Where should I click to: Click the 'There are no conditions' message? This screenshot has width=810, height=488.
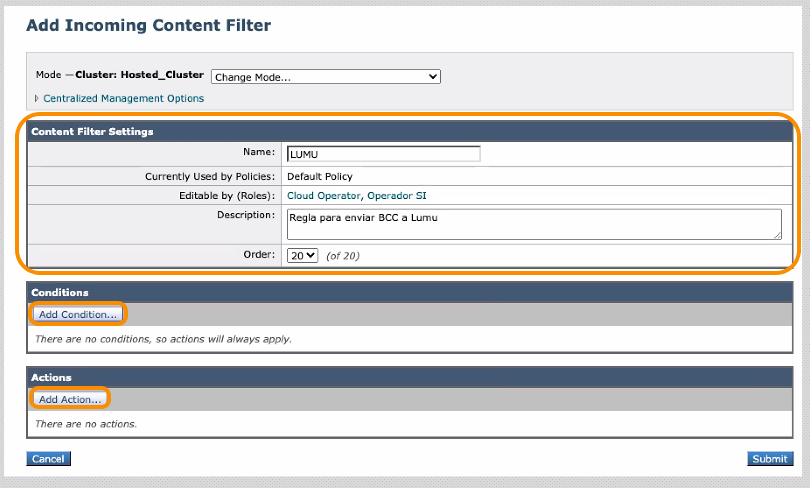click(x=163, y=339)
